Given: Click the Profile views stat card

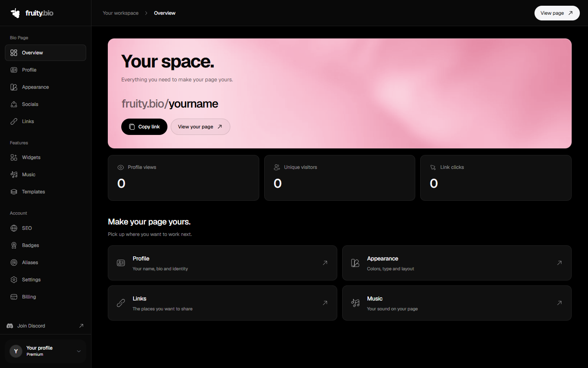Looking at the screenshot, I should pos(183,178).
